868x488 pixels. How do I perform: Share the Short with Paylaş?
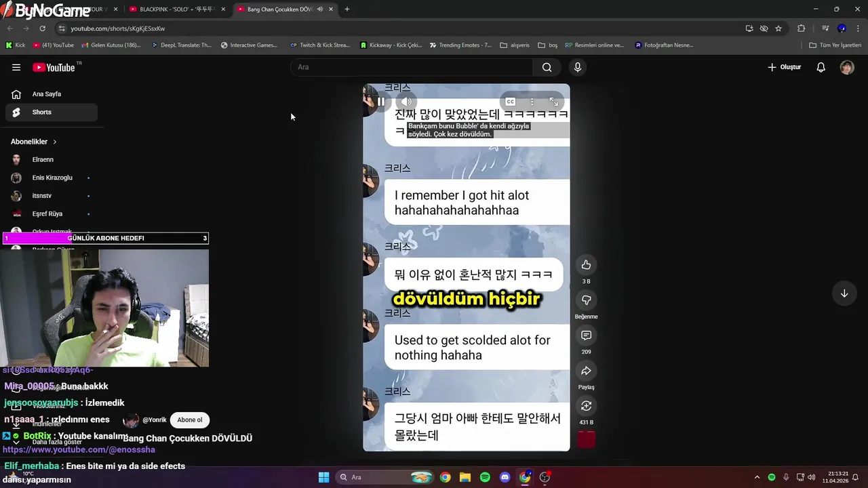tap(586, 370)
